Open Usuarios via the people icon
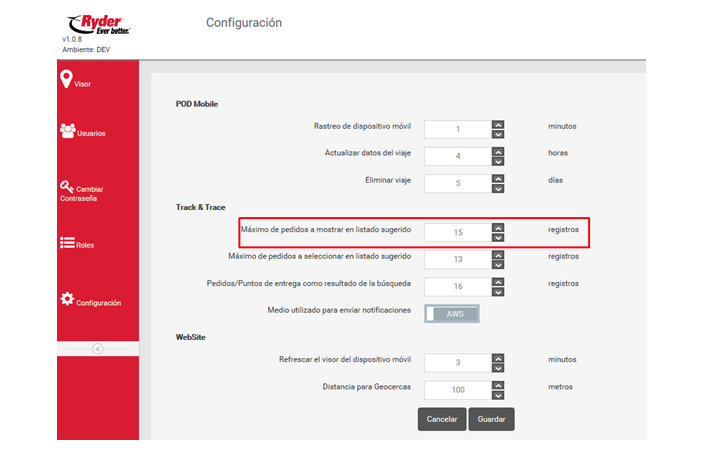Image resolution: width=708 pixels, height=460 pixels. (x=67, y=130)
